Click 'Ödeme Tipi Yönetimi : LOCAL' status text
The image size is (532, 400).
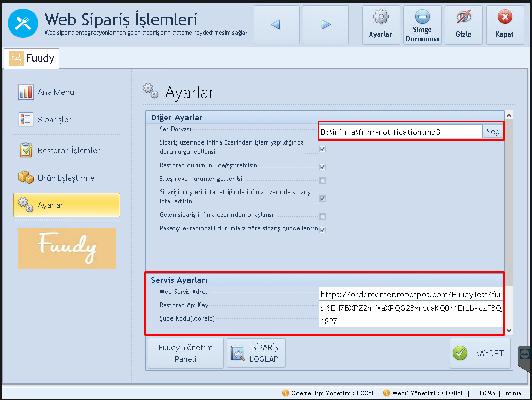tap(333, 393)
